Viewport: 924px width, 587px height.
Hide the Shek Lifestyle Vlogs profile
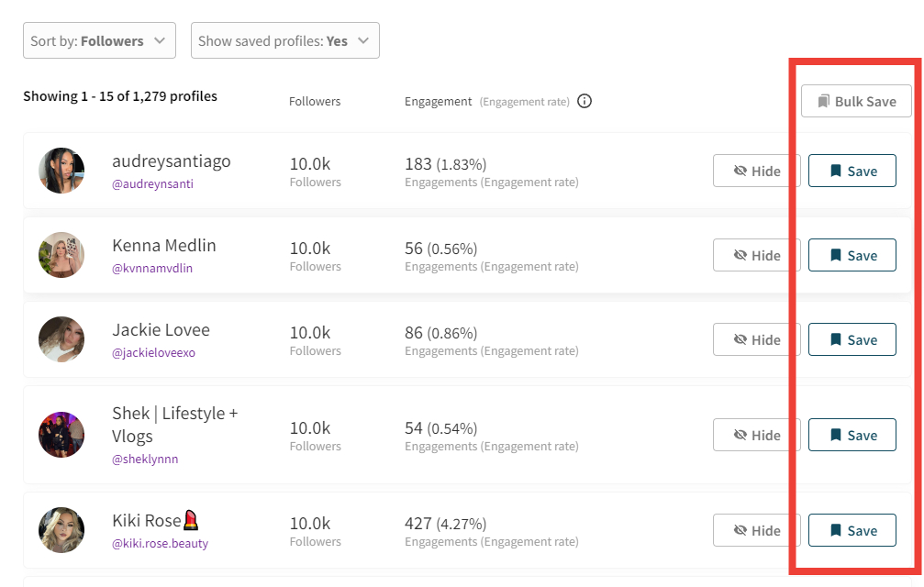point(756,434)
